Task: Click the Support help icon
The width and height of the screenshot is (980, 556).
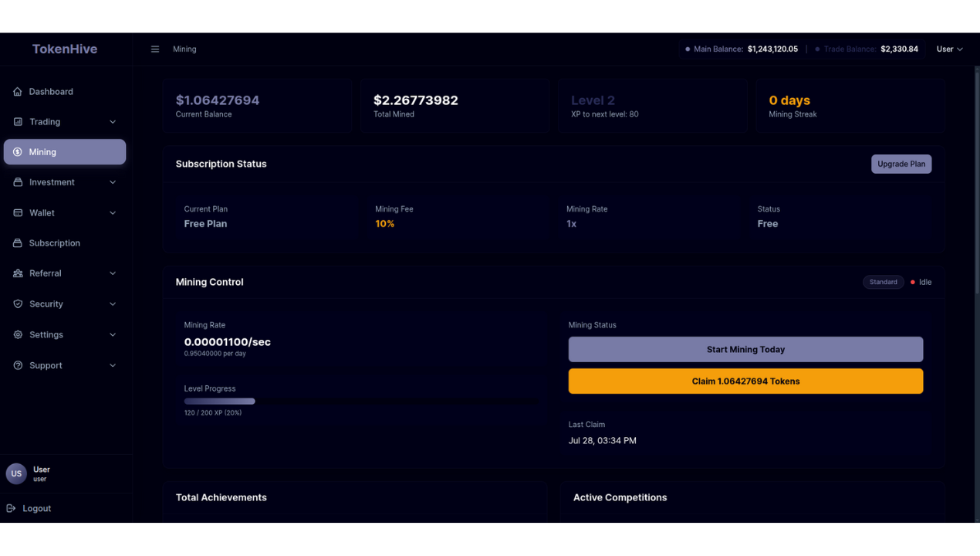Action: (18, 365)
